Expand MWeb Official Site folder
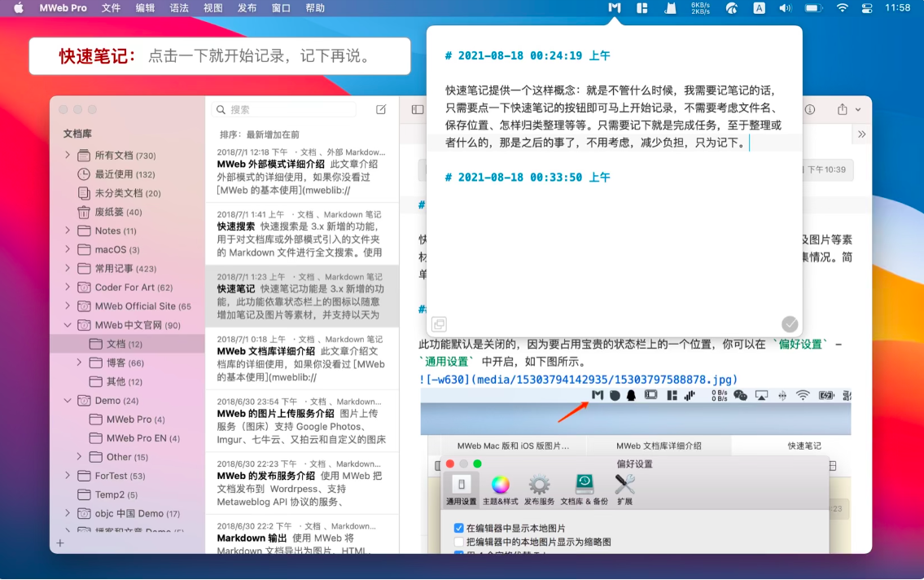The width and height of the screenshot is (924, 580). tap(68, 306)
